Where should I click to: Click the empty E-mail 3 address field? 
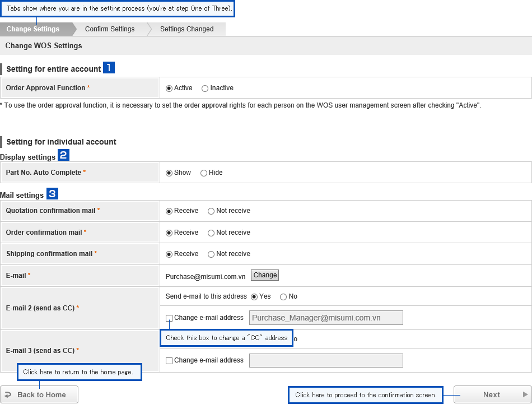tap(326, 360)
